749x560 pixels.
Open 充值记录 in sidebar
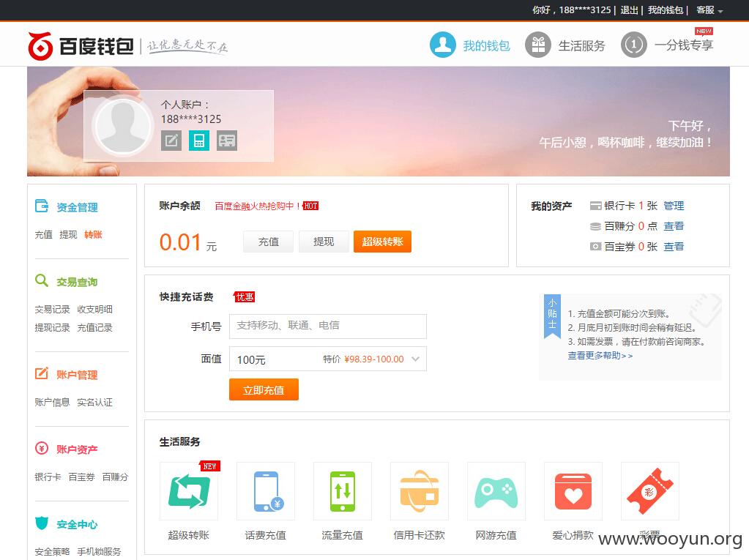click(94, 327)
